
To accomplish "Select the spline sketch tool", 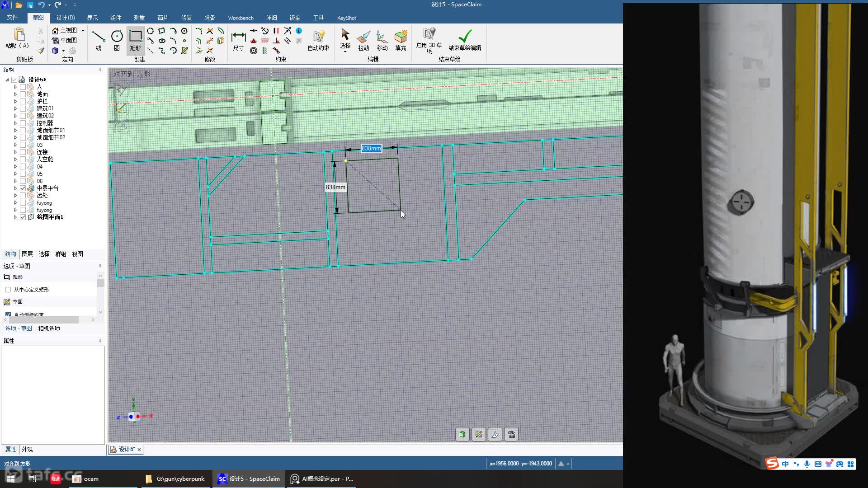I will pyautogui.click(x=161, y=51).
